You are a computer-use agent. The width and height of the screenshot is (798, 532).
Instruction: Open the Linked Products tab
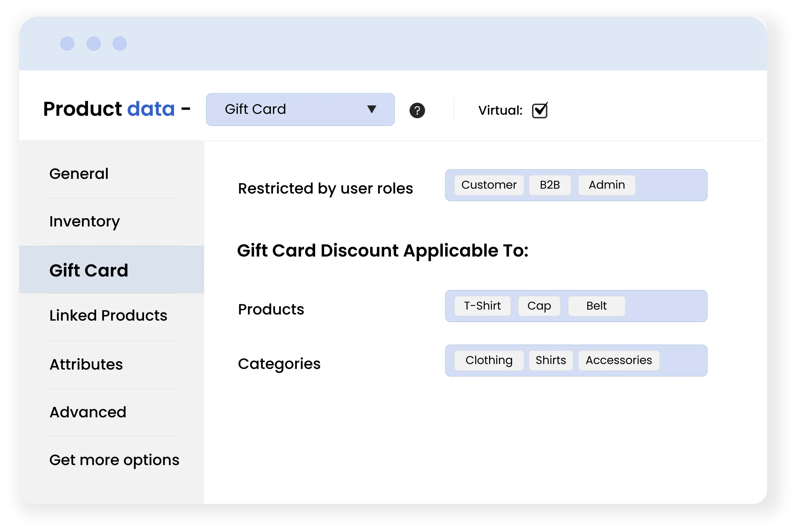[x=108, y=315]
